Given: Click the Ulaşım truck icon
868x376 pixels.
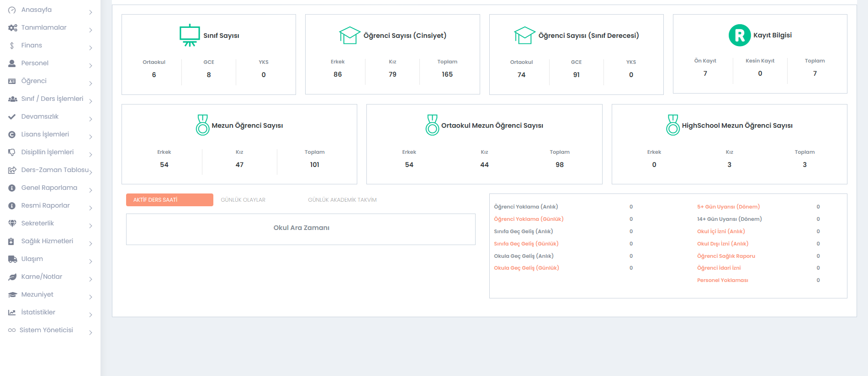Looking at the screenshot, I should (x=12, y=259).
